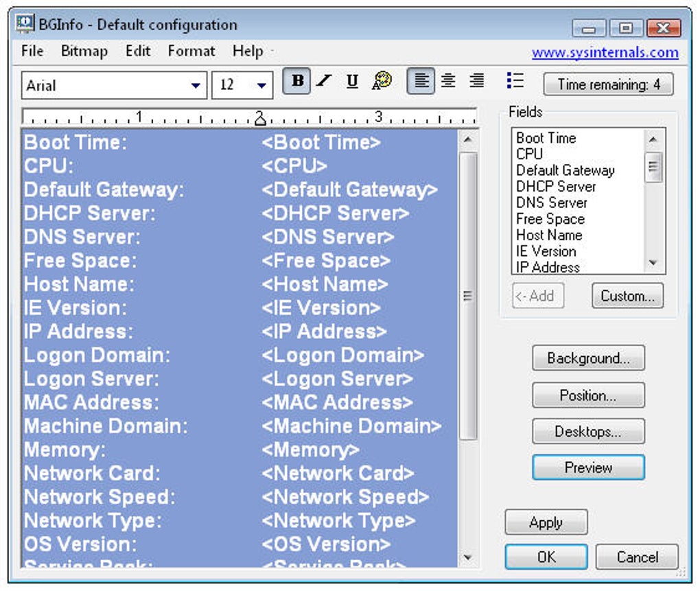Open the Background settings
This screenshot has width=700, height=591.
pos(588,358)
